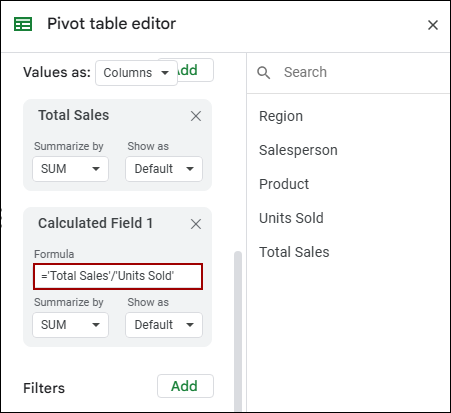Open the Values as Columns dropdown
Screen dimensions: 451x413
click(136, 73)
